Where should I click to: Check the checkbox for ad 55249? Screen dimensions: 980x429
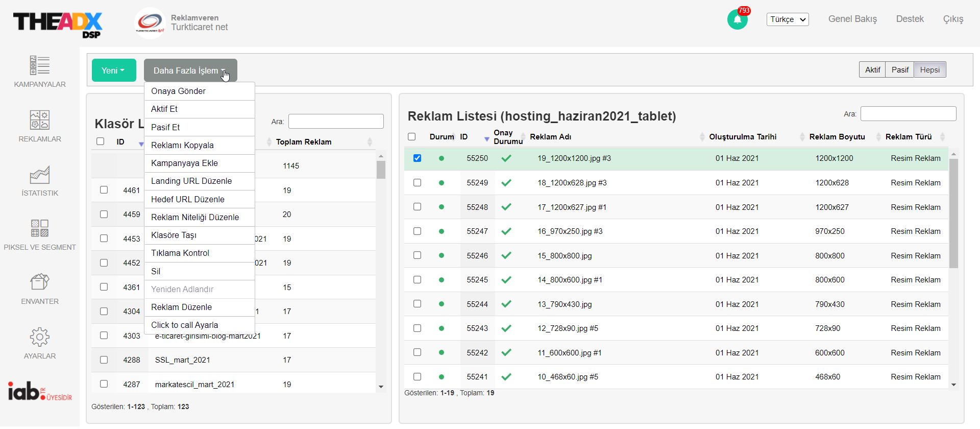click(417, 183)
